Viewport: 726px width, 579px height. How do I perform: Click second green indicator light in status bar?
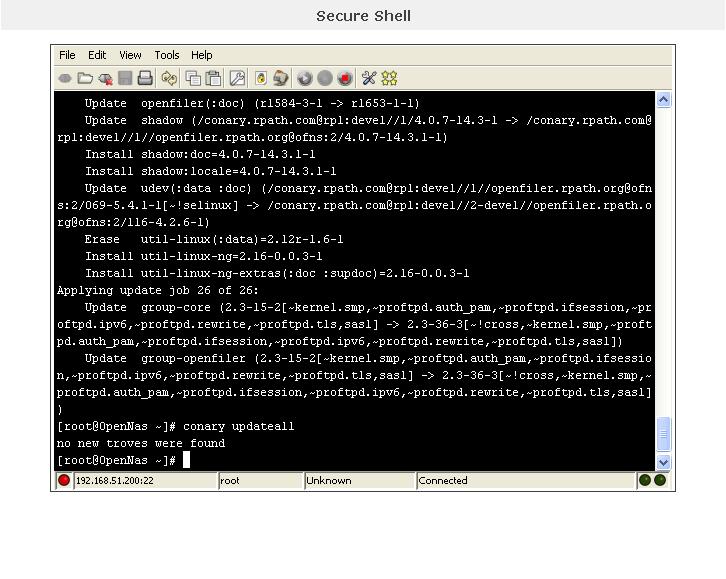click(x=660, y=480)
